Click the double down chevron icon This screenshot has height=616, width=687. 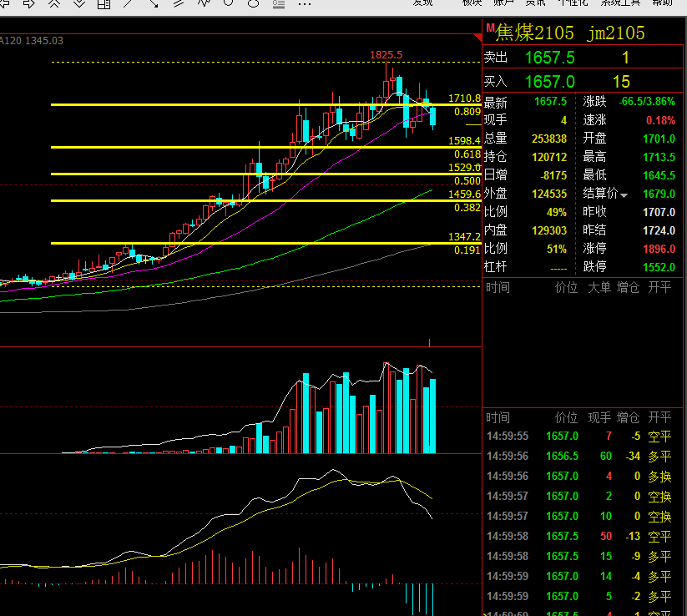pyautogui.click(x=78, y=4)
